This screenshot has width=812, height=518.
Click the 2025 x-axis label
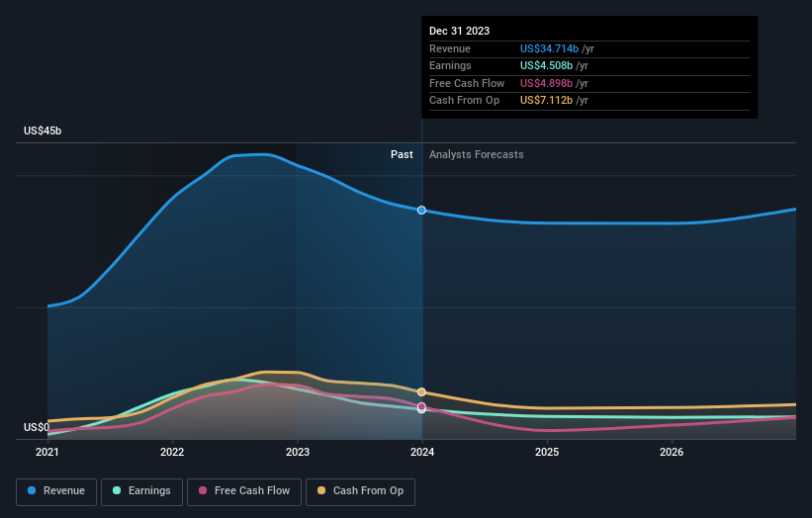[x=547, y=452]
